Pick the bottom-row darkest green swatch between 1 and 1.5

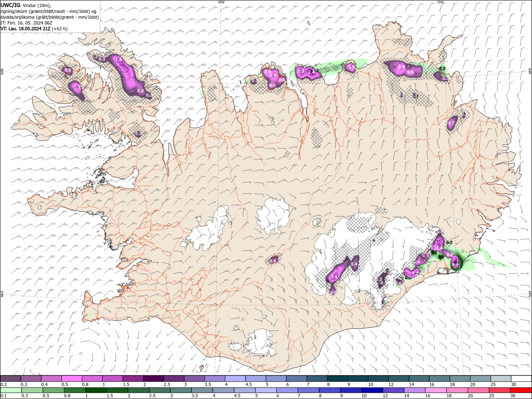click(96, 390)
